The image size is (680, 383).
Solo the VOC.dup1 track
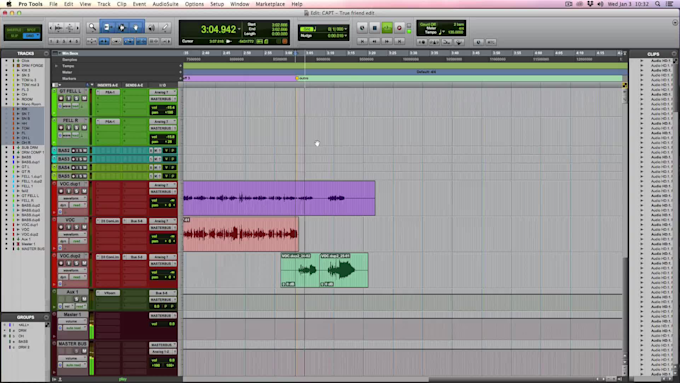[77, 191]
